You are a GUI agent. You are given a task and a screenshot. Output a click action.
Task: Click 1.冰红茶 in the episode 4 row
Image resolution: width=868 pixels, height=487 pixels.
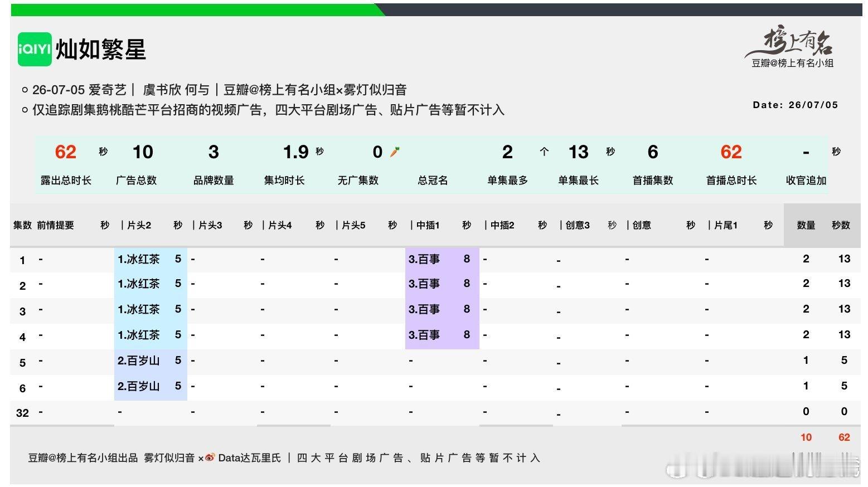tap(139, 335)
